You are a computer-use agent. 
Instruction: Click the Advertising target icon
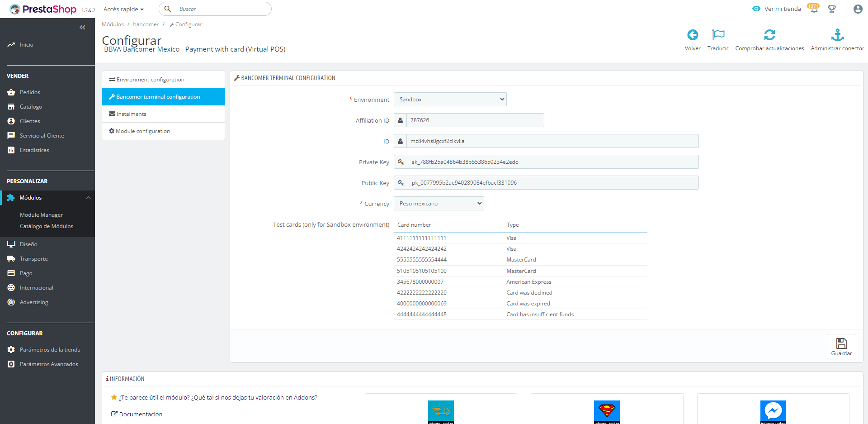click(11, 302)
